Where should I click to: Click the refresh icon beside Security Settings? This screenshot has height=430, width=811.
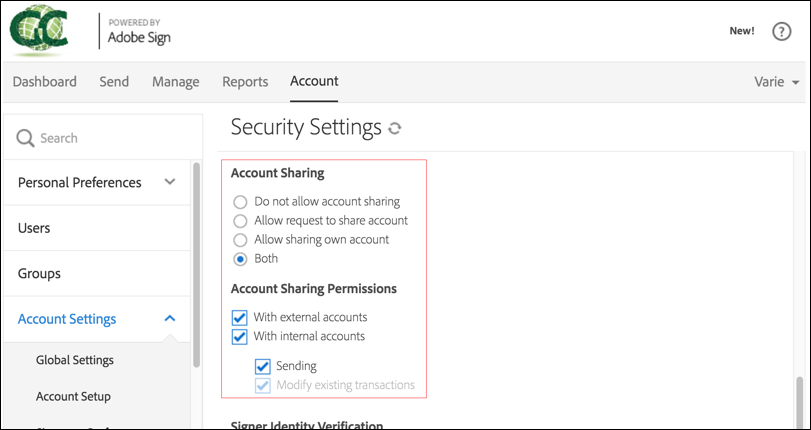395,128
